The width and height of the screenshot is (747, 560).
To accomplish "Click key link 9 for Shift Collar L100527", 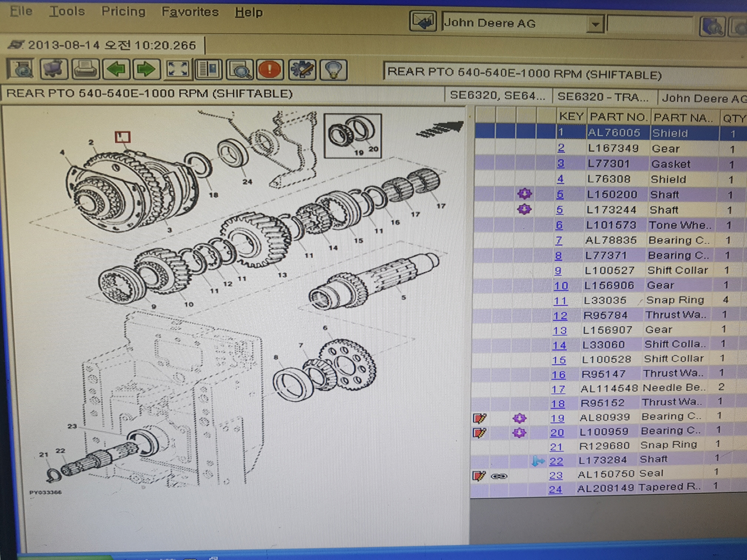I will (558, 270).
